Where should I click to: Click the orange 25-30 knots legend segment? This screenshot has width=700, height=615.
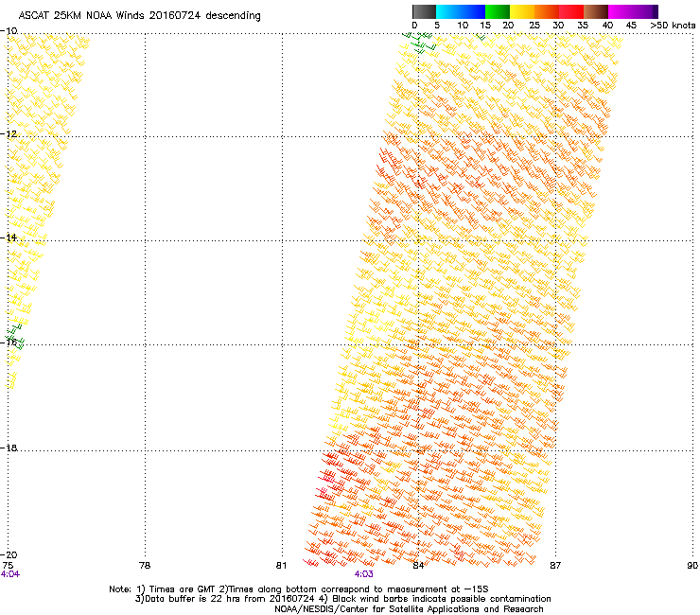(x=547, y=11)
